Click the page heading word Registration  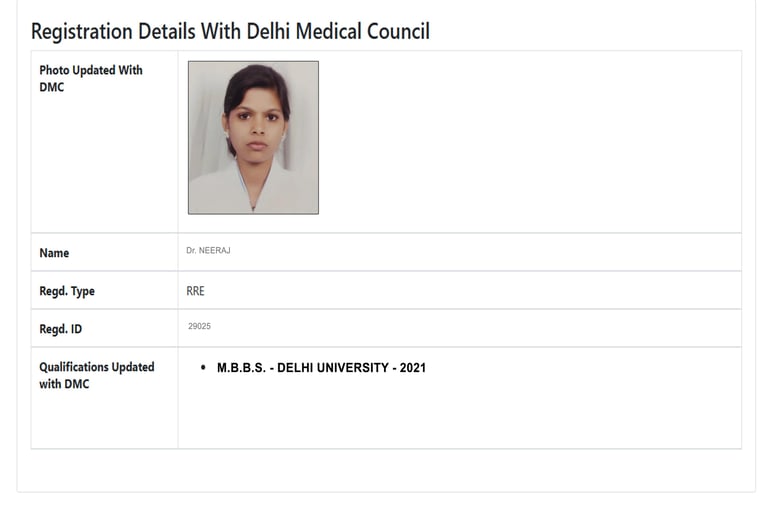[x=82, y=31]
